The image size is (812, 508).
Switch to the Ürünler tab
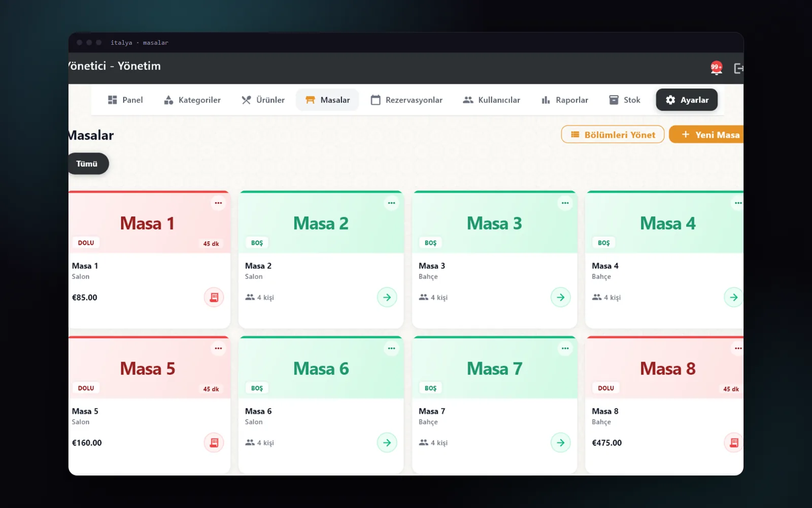tap(263, 100)
